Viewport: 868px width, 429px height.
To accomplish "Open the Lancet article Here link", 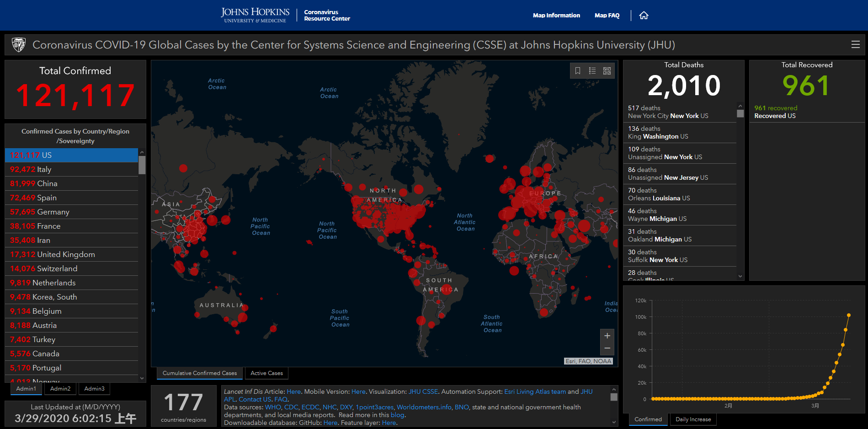I will 293,391.
